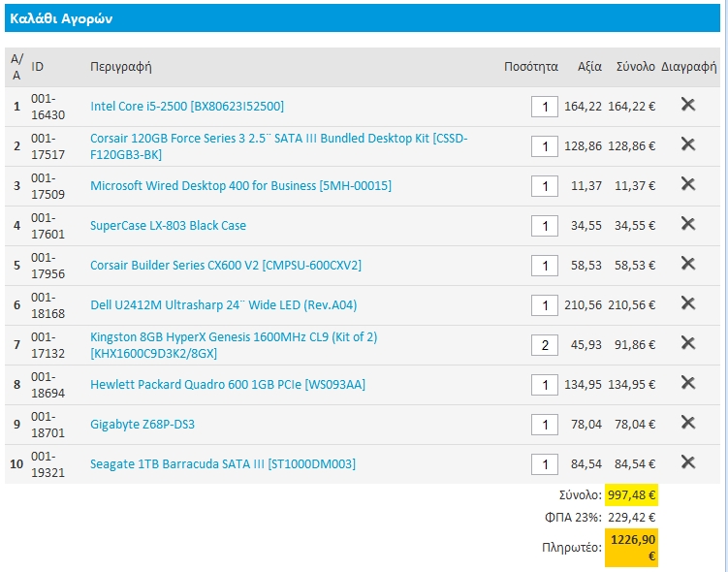Open Corsair 120GB Force Series 3 link
This screenshot has width=728, height=572.
tap(278, 146)
